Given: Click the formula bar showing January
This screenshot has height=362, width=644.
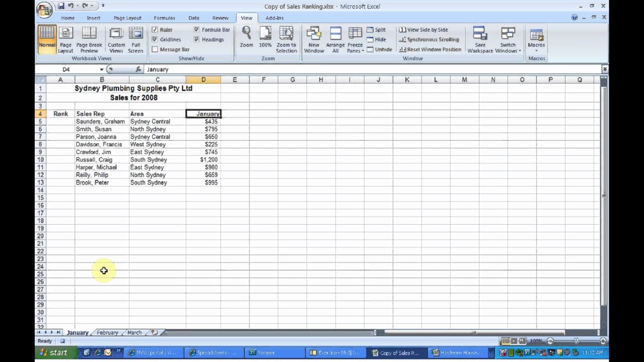Looking at the screenshot, I should [x=372, y=69].
